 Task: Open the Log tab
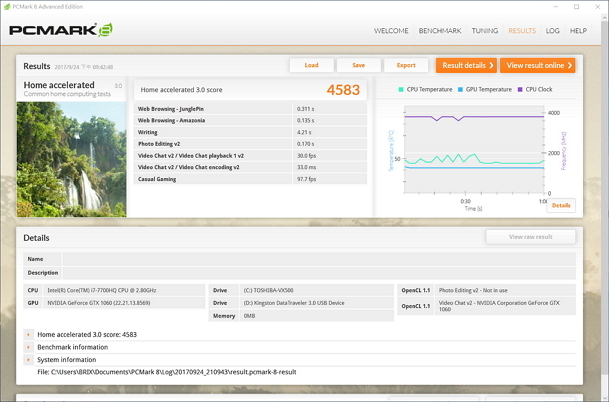point(553,31)
